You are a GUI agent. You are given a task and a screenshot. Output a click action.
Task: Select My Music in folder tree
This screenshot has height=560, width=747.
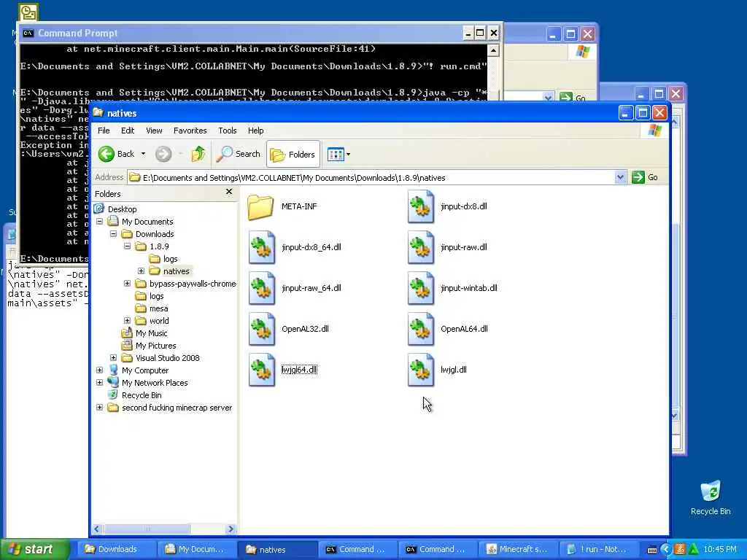[152, 332]
